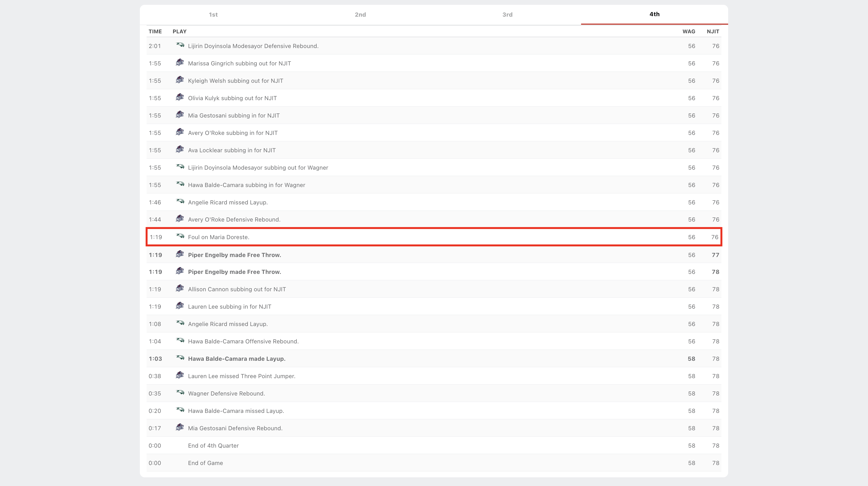Open the 2nd quarter tab
The image size is (868, 486).
click(360, 14)
